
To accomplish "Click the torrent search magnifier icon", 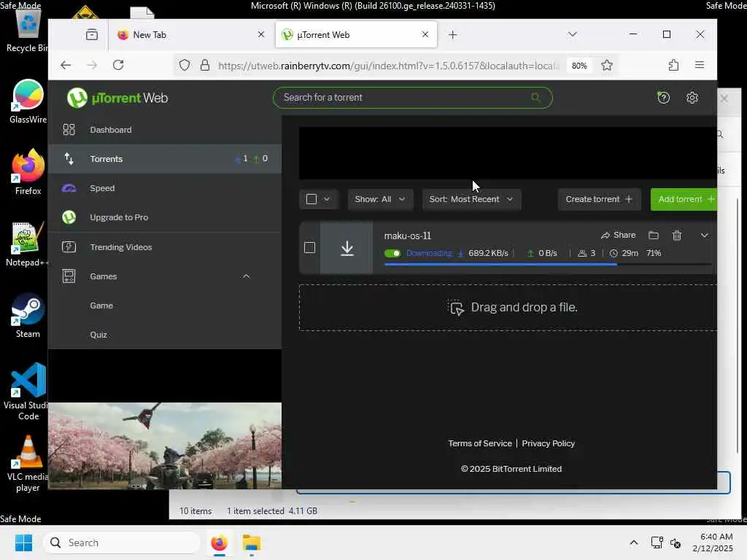I will point(535,97).
